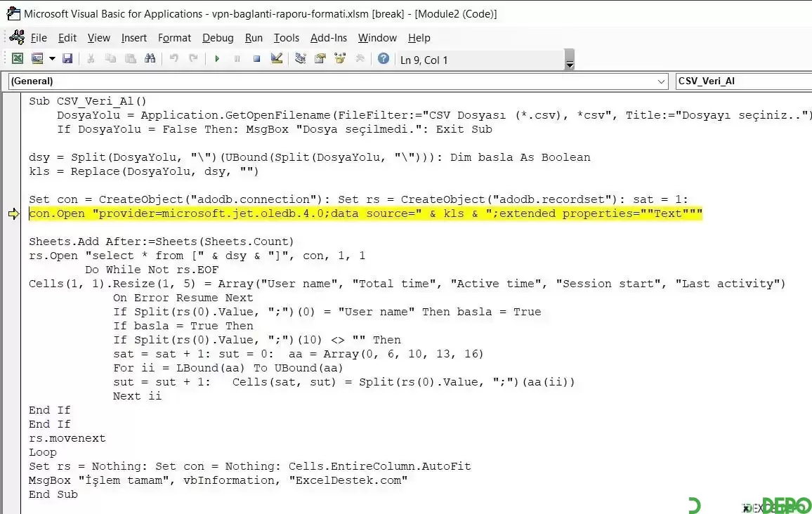Click the dsy = Split(DosyaYolu line
Viewport: 812px width, 514px height.
click(x=310, y=157)
